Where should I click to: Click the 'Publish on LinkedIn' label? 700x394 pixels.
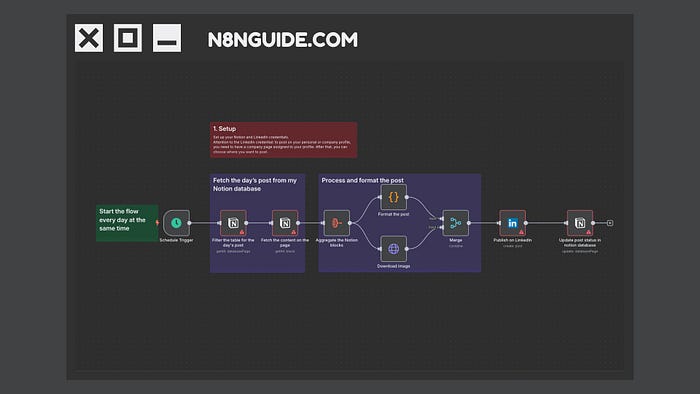point(512,240)
